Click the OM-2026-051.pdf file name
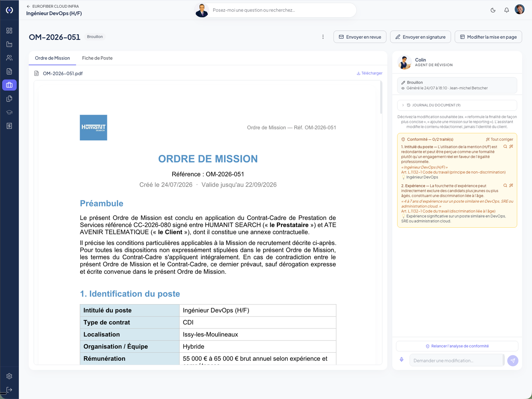 coord(63,74)
